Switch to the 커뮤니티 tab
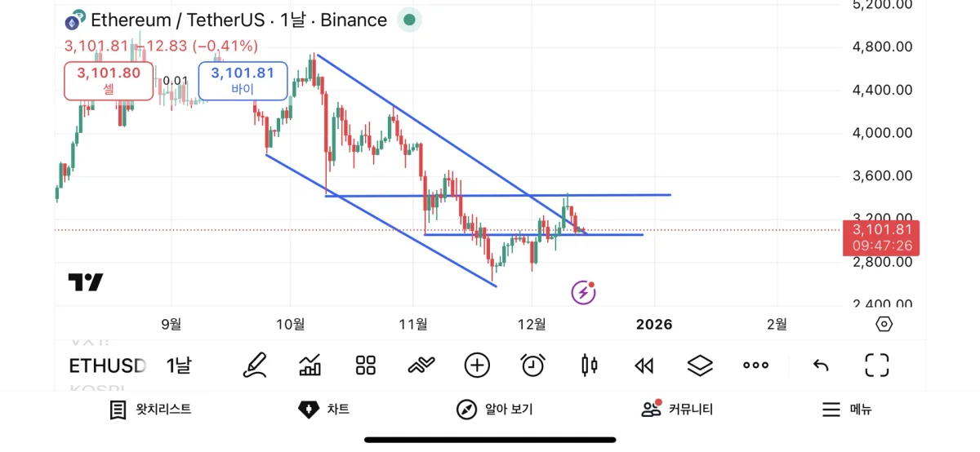 (x=677, y=410)
